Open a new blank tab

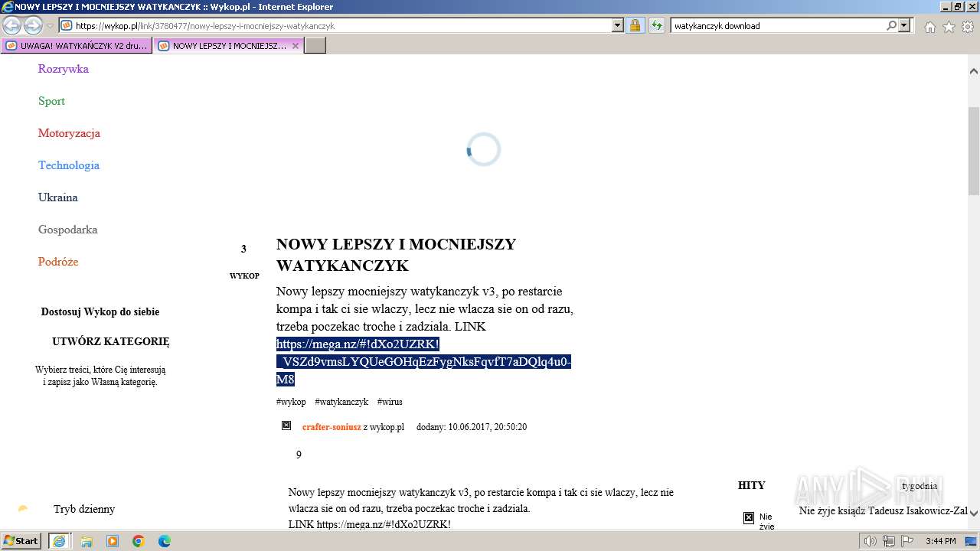[315, 46]
